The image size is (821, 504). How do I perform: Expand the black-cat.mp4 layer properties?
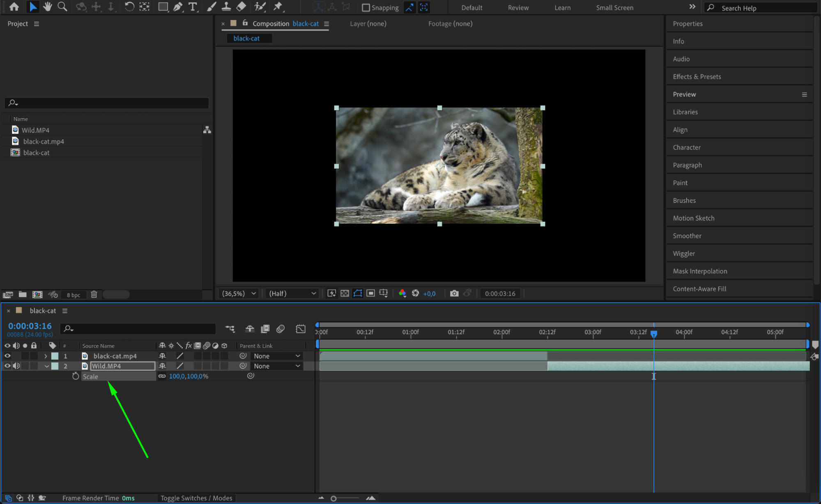point(46,356)
